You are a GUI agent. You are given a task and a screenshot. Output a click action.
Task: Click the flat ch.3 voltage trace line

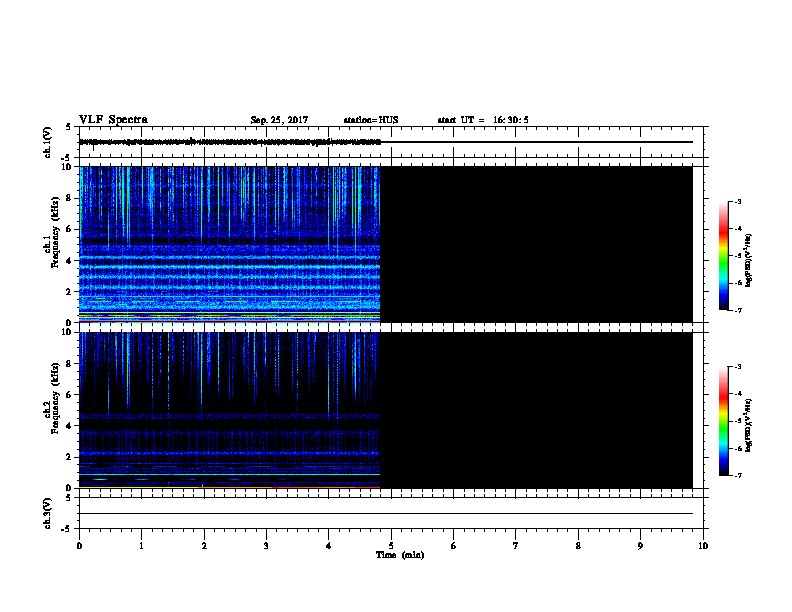(x=386, y=514)
